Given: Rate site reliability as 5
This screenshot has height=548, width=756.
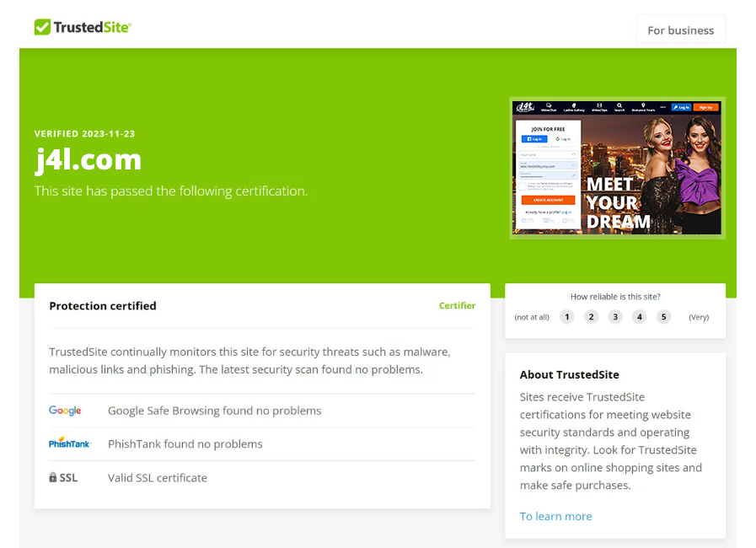Looking at the screenshot, I should pos(663,317).
